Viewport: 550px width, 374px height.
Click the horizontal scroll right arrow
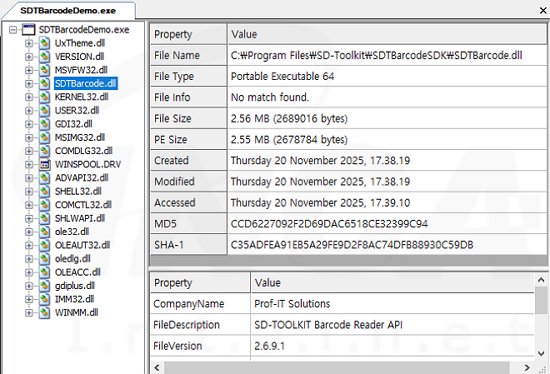click(527, 368)
